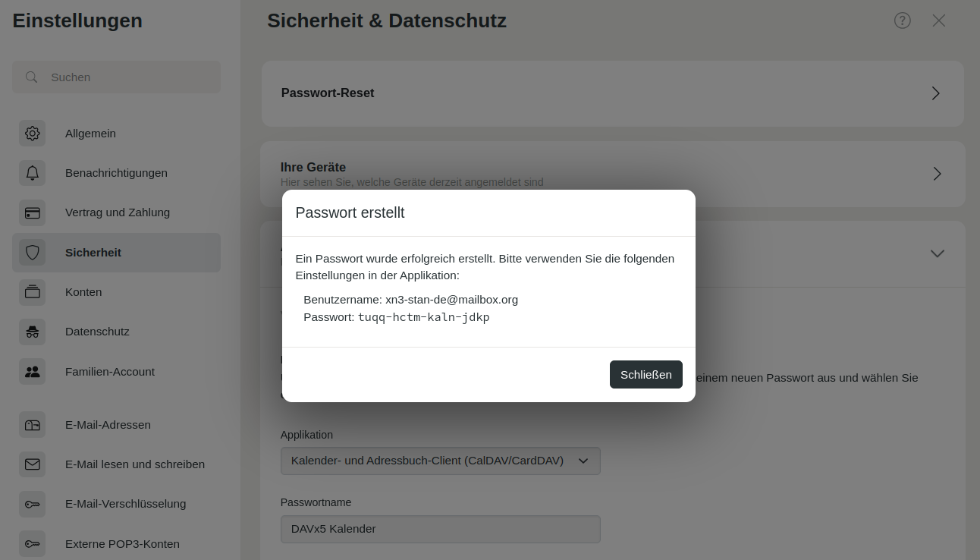This screenshot has width=980, height=560.
Task: Open Familien-Account via the people icon
Action: tap(33, 372)
